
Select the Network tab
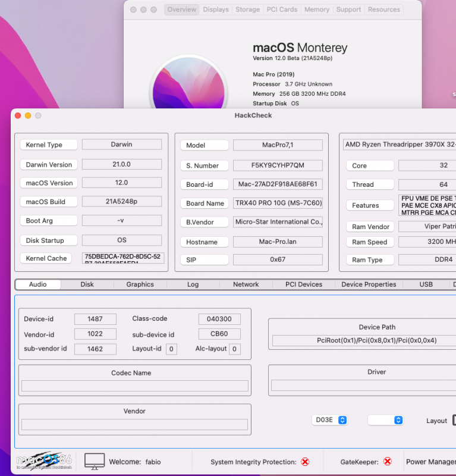(x=246, y=284)
